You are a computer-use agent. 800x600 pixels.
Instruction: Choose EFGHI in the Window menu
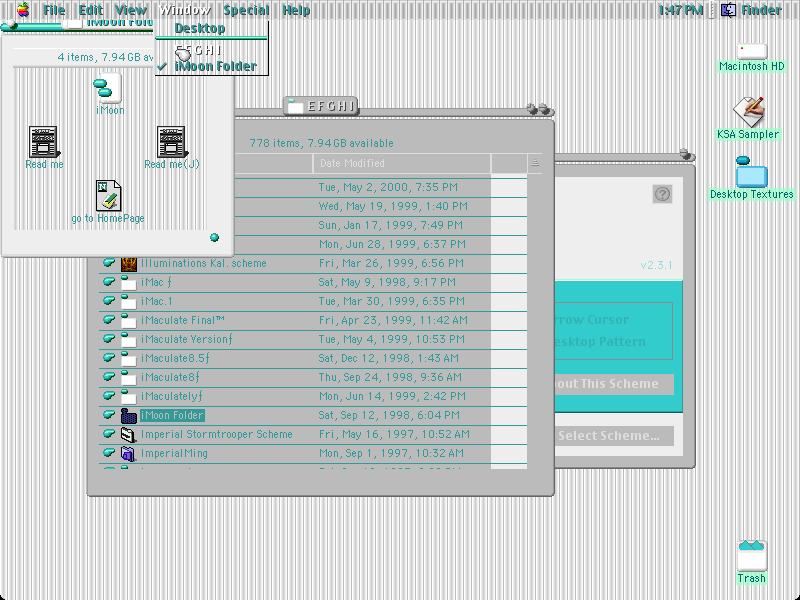click(x=211, y=51)
